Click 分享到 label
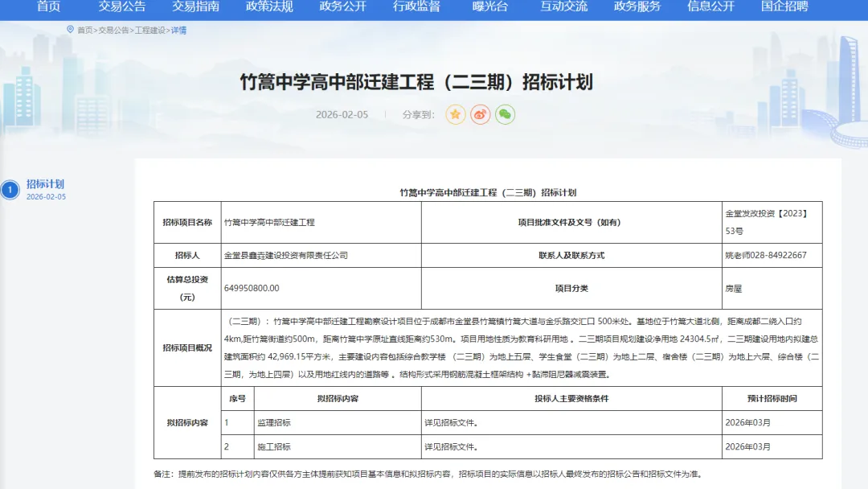This screenshot has width=868, height=489. coord(418,115)
